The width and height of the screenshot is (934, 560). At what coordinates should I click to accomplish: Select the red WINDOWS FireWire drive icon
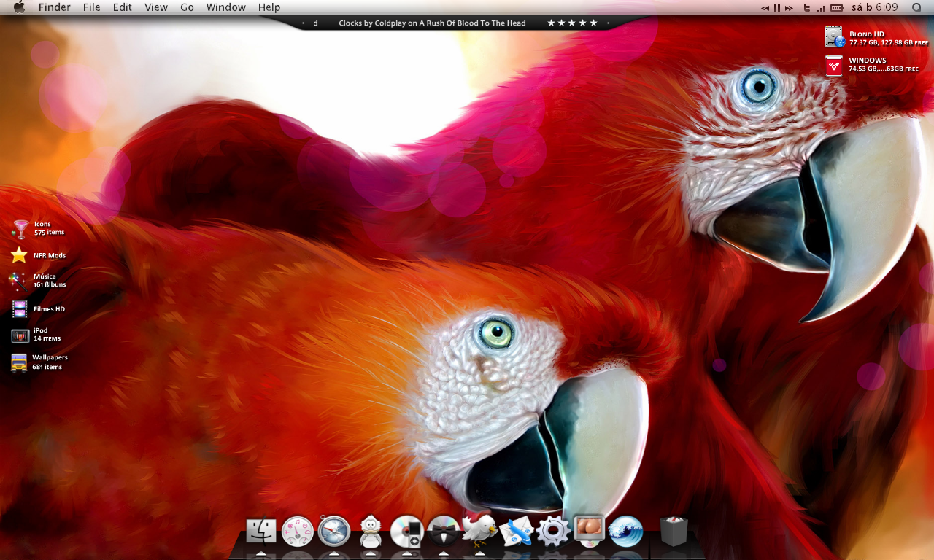(x=834, y=66)
